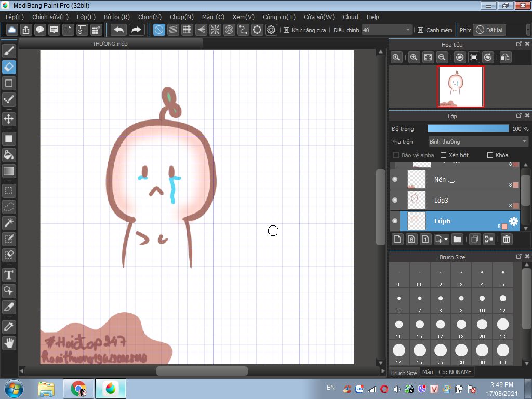The height and width of the screenshot is (399, 532).
Task: Enable Khóa lock checkbox
Action: click(490, 155)
